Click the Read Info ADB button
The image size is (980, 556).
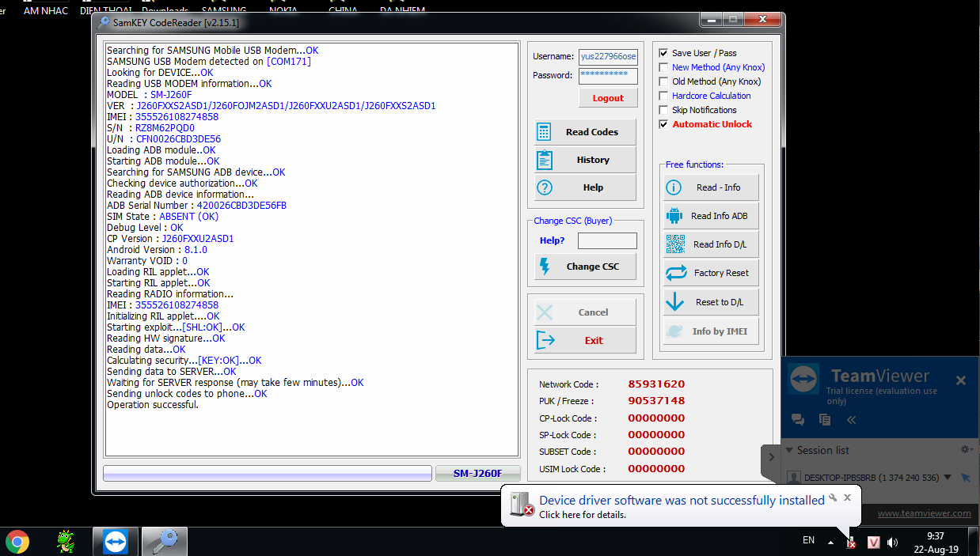click(711, 216)
